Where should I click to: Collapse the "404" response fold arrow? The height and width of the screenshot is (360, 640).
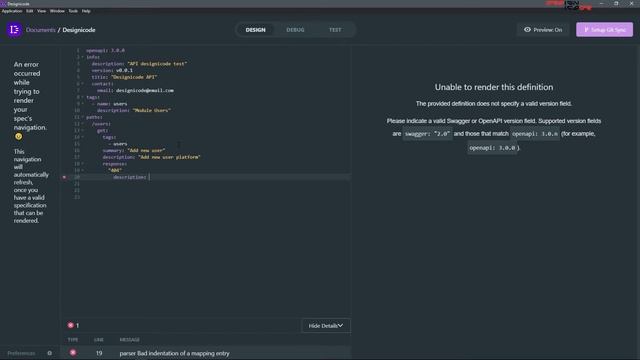pyautogui.click(x=82, y=170)
